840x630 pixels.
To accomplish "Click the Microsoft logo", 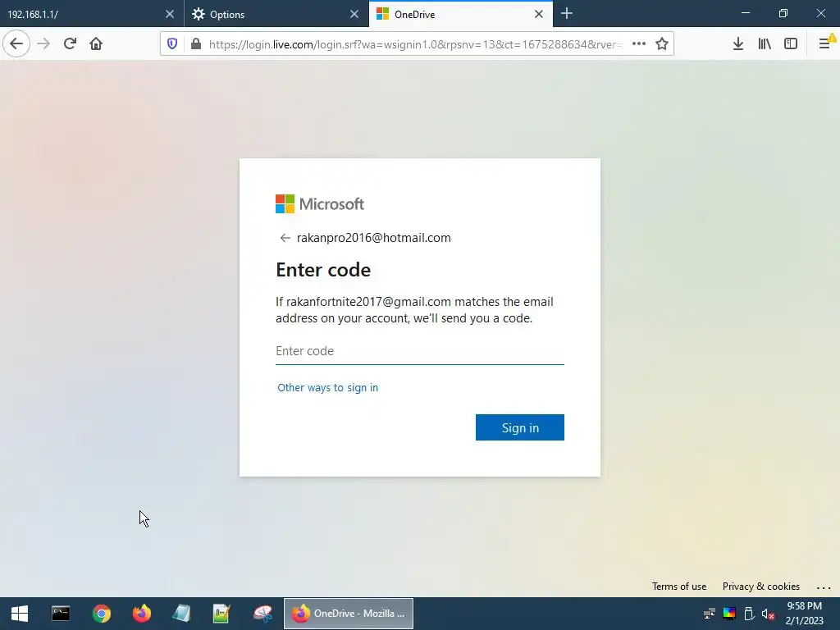I will point(320,203).
